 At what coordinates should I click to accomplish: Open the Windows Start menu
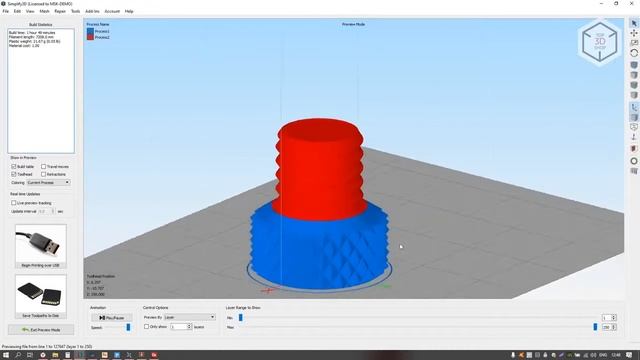pyautogui.click(x=6, y=355)
